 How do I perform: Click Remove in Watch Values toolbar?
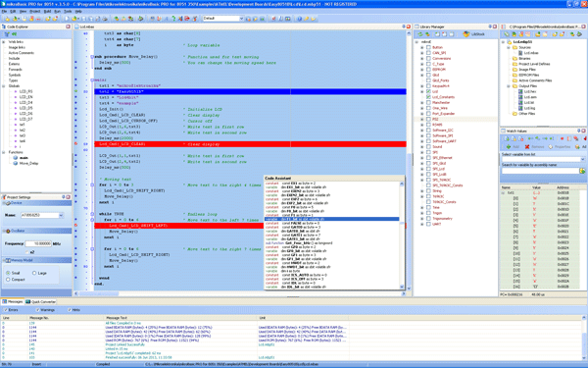[534, 146]
